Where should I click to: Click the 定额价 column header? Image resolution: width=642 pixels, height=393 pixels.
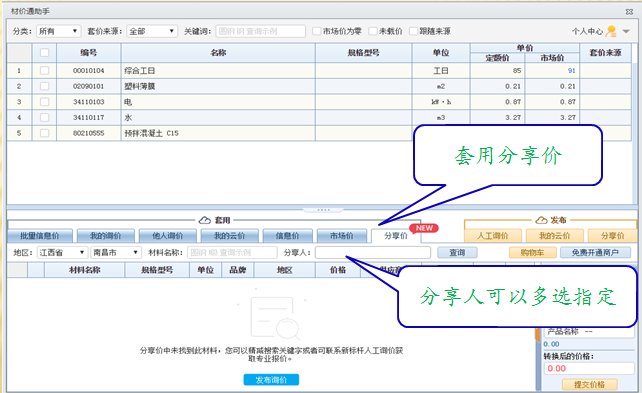(x=497, y=58)
